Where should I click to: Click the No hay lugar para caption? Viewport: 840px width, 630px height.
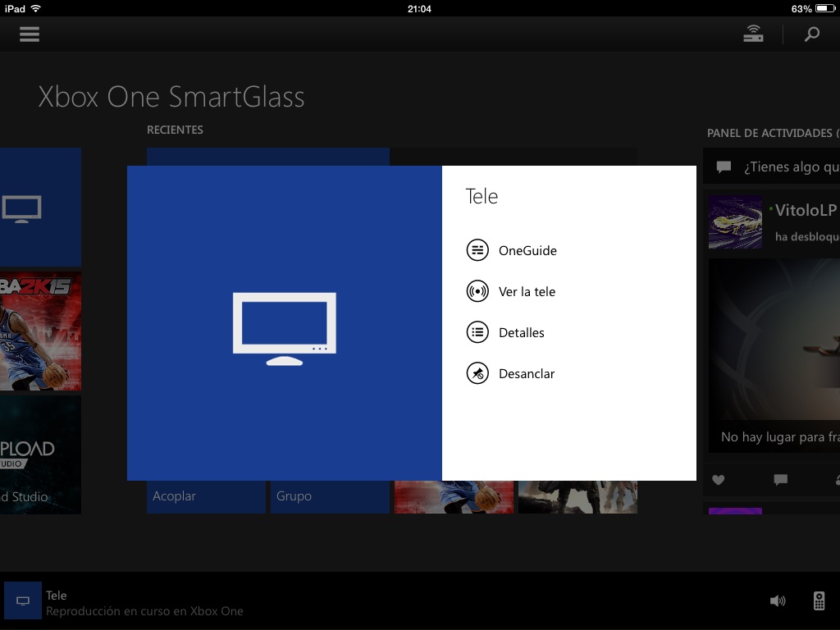click(780, 437)
